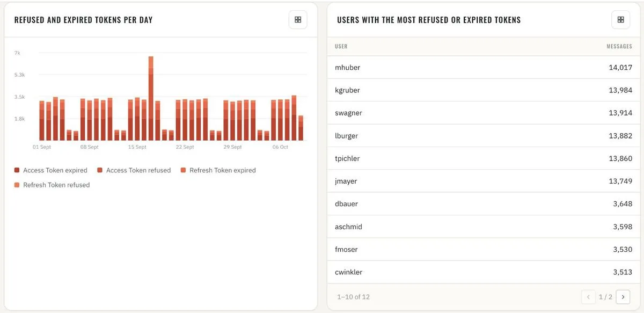The width and height of the screenshot is (644, 313).
Task: Click the 29 Sept x-axis label
Action: (233, 147)
